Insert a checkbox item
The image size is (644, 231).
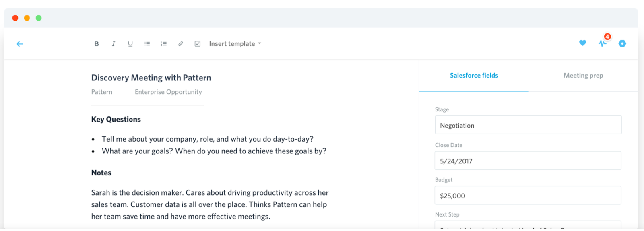point(198,44)
